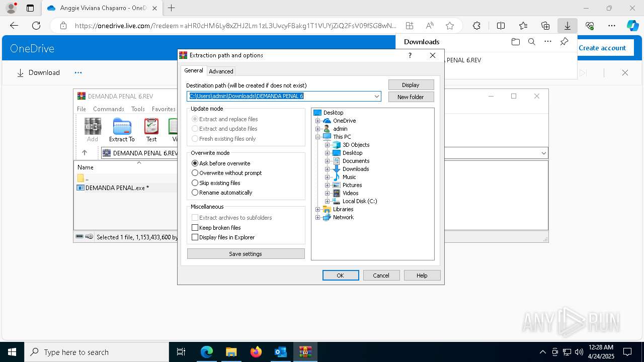This screenshot has width=644, height=362.
Task: Select DEMANDA PENAL.exe file row
Action: [126, 188]
